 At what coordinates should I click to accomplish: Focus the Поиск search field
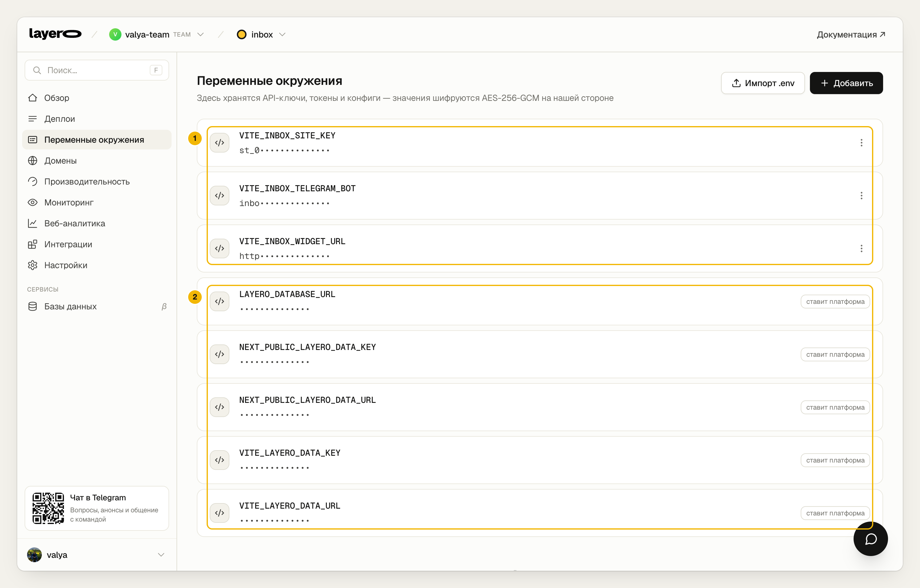coord(97,70)
